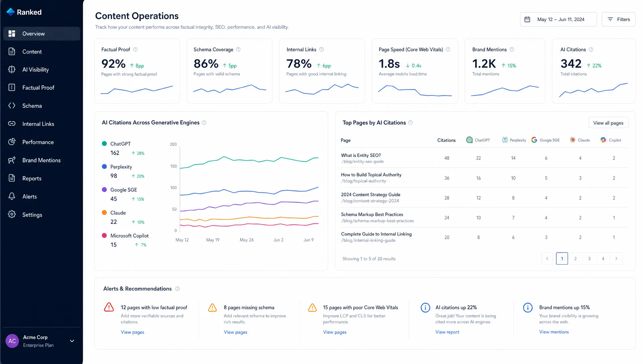Click the Perplexity column logo icon
The width and height of the screenshot is (643, 364).
click(505, 140)
